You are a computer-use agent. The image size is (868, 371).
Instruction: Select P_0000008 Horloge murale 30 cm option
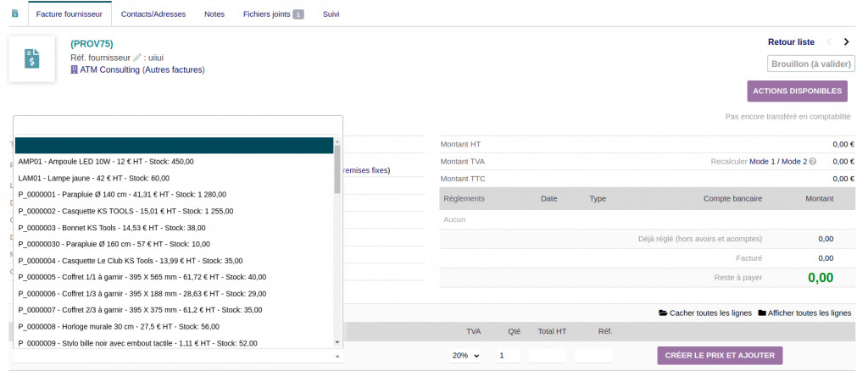(x=174, y=326)
